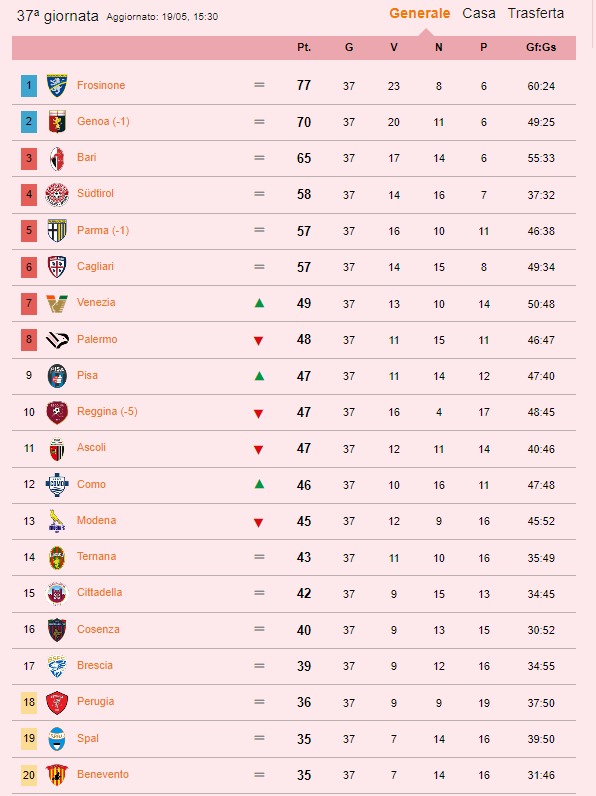
Task: Select the Generale standings tab
Action: [x=420, y=13]
